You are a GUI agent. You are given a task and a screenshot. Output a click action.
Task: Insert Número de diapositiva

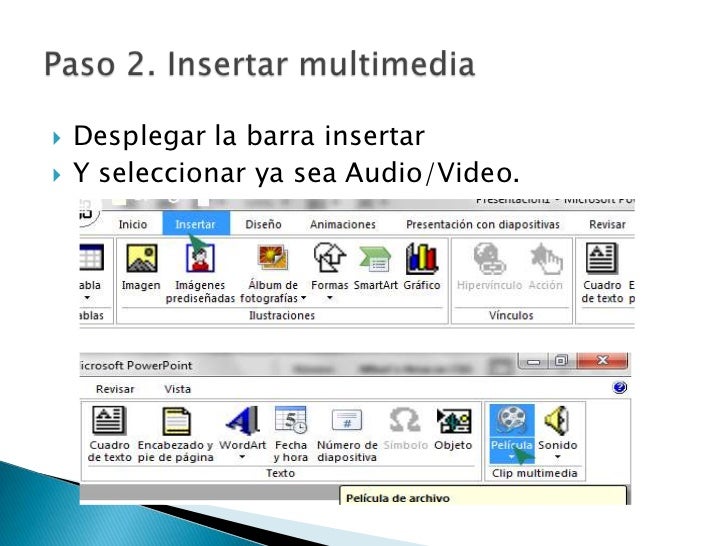pos(347,434)
